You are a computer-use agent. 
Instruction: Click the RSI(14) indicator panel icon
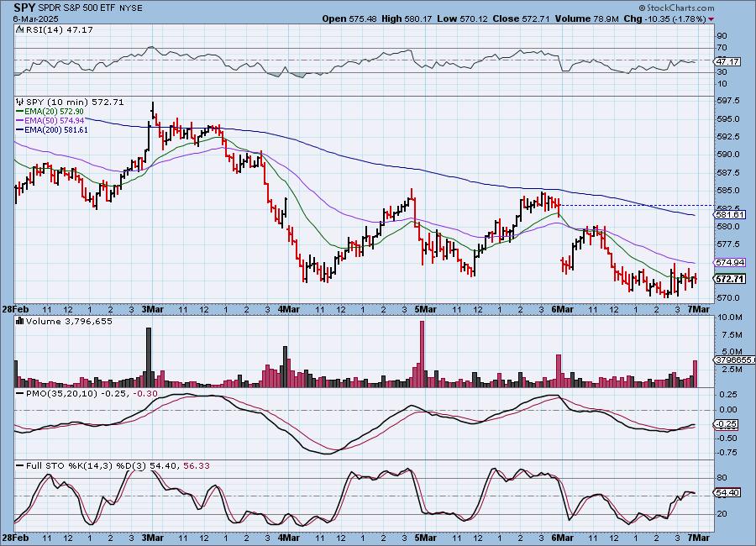20,30
